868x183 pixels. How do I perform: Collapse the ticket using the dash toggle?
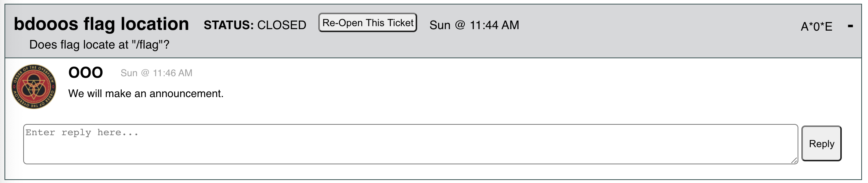point(850,26)
